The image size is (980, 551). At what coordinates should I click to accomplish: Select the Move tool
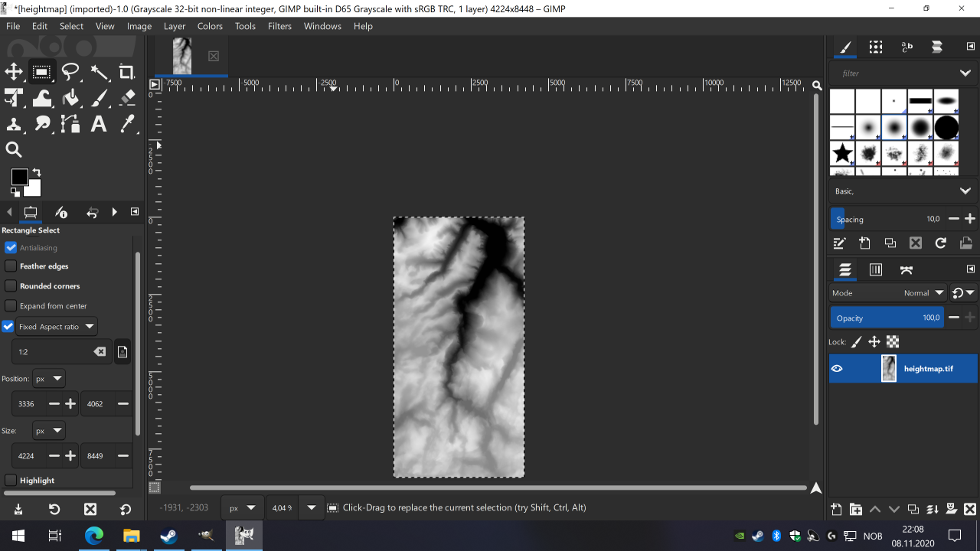tap(14, 72)
